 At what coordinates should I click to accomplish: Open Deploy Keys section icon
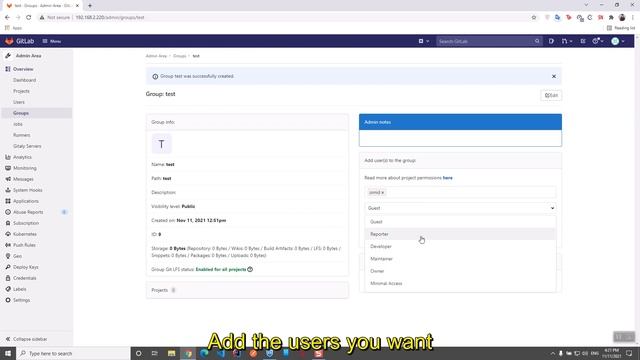coord(8,267)
